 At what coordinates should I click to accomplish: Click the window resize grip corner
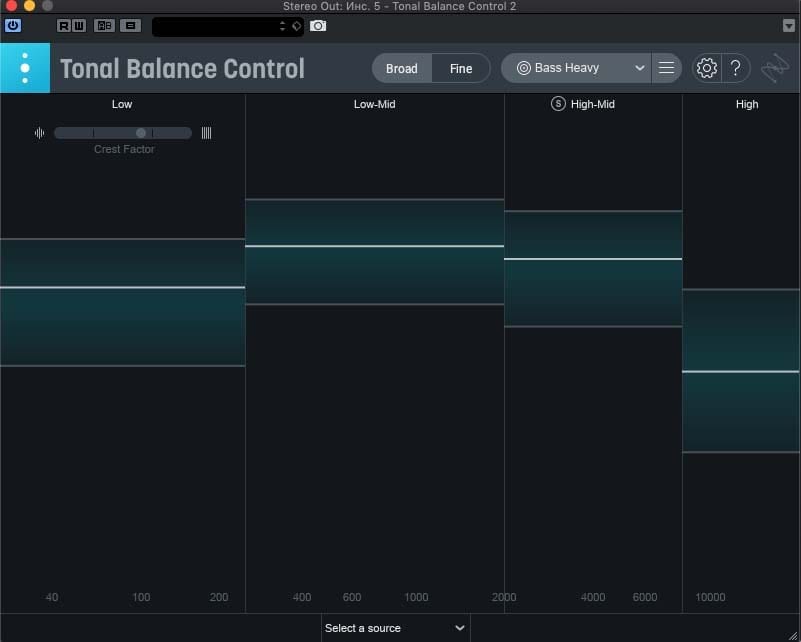[x=793, y=635]
